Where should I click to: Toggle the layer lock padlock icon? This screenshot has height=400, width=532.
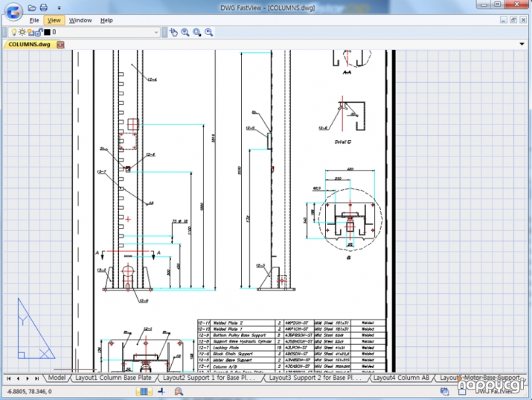click(x=39, y=32)
